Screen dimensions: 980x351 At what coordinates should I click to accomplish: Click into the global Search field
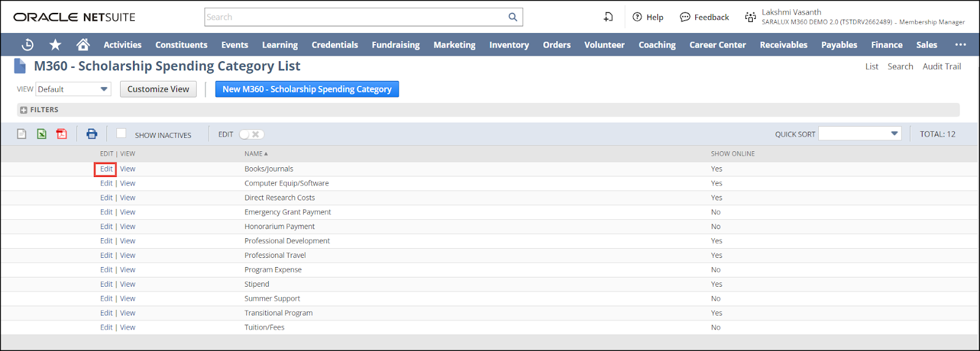[355, 17]
